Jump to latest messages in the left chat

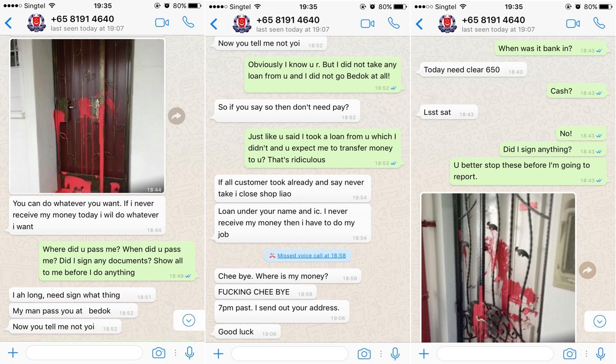pyautogui.click(x=189, y=320)
